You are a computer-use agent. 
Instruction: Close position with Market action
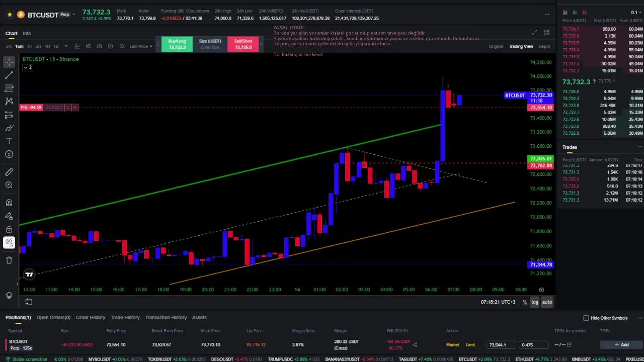pyautogui.click(x=452, y=345)
